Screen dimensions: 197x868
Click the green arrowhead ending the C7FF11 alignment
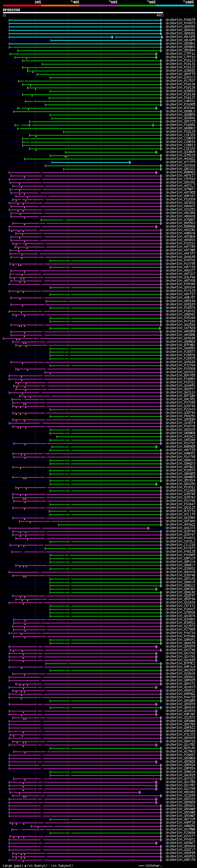click(157, 54)
